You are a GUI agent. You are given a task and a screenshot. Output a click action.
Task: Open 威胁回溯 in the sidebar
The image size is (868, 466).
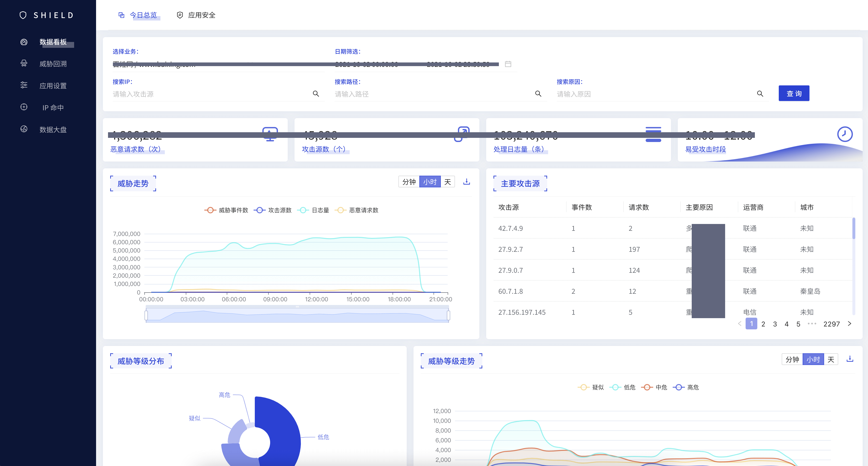point(53,64)
